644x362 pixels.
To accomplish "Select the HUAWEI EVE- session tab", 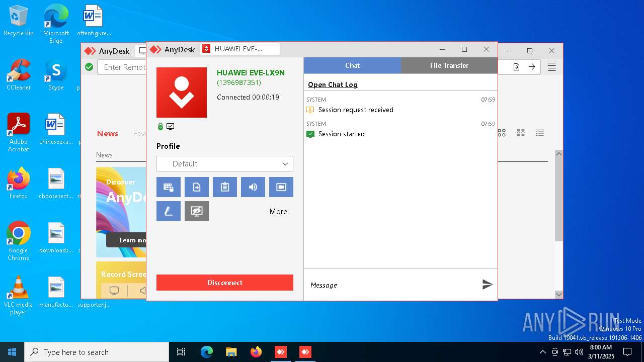I will click(240, 49).
